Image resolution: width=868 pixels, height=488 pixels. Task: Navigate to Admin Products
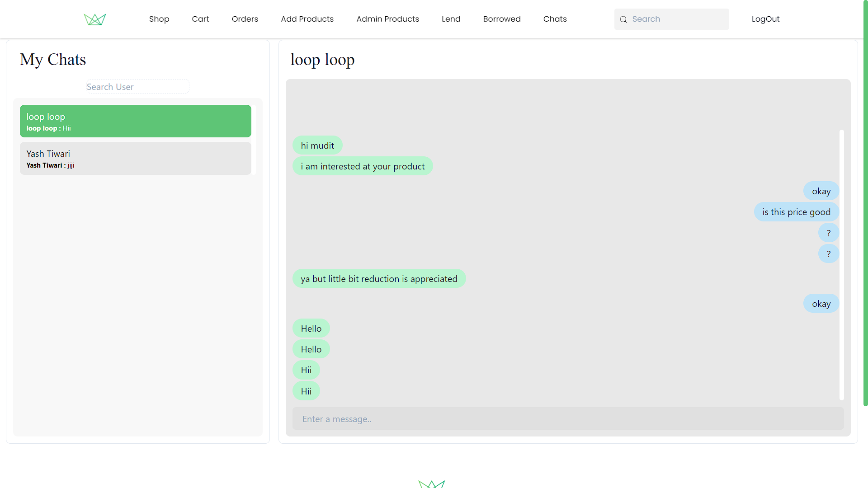[x=388, y=19]
